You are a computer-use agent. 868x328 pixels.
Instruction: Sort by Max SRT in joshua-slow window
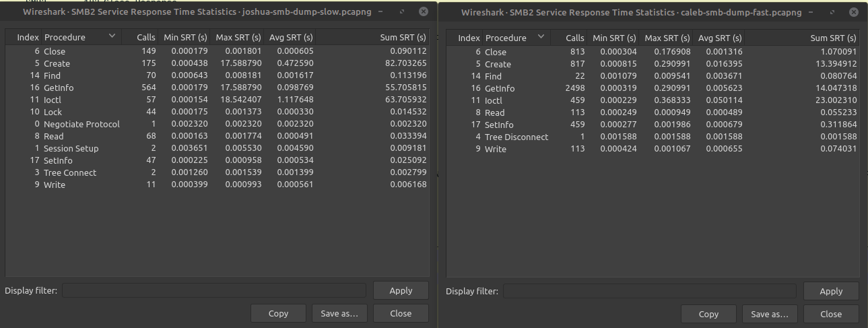pos(238,37)
